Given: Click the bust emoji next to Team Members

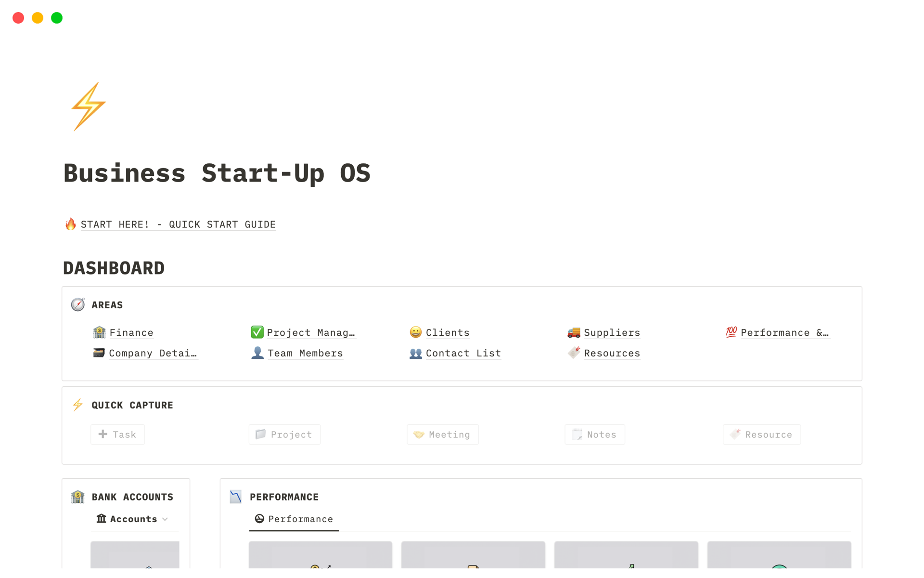Looking at the screenshot, I should (x=257, y=353).
